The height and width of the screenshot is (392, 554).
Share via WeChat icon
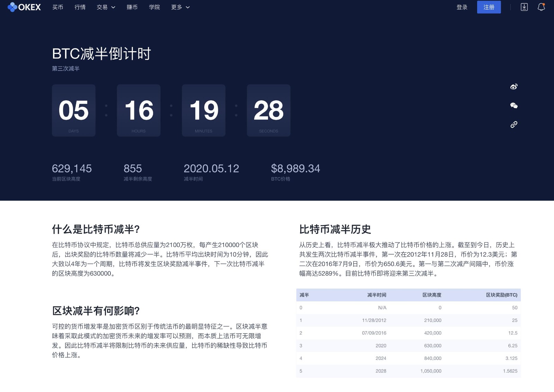pyautogui.click(x=514, y=106)
